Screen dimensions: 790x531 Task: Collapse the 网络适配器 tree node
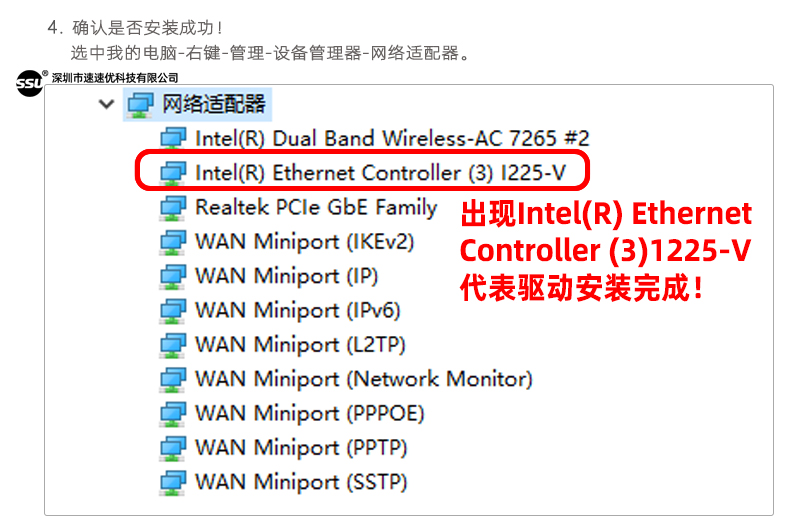click(107, 104)
